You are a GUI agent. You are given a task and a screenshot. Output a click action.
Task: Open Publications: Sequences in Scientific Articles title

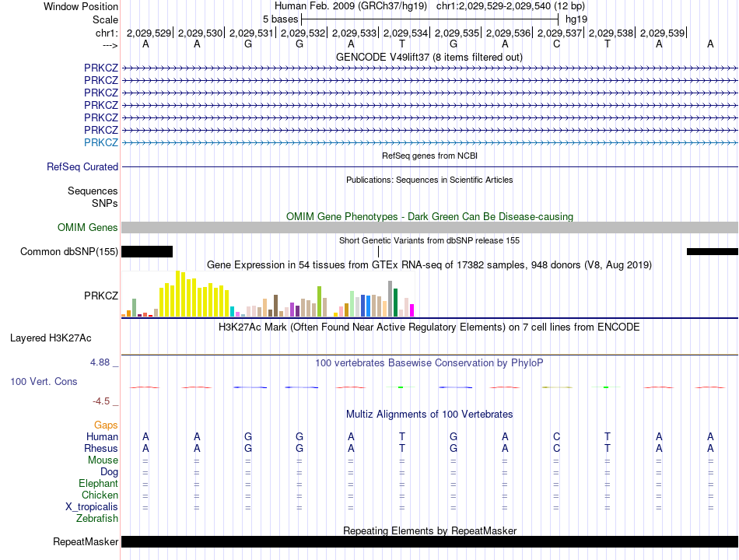click(x=429, y=180)
